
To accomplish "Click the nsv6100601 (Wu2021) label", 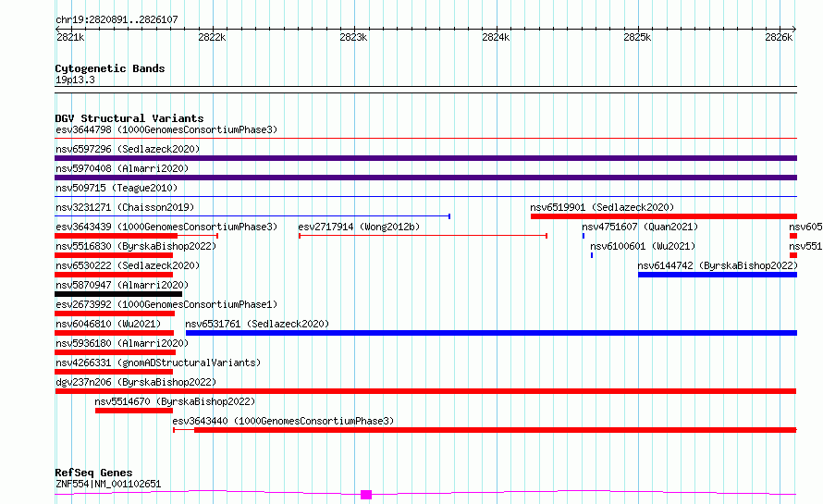I will (x=643, y=246).
